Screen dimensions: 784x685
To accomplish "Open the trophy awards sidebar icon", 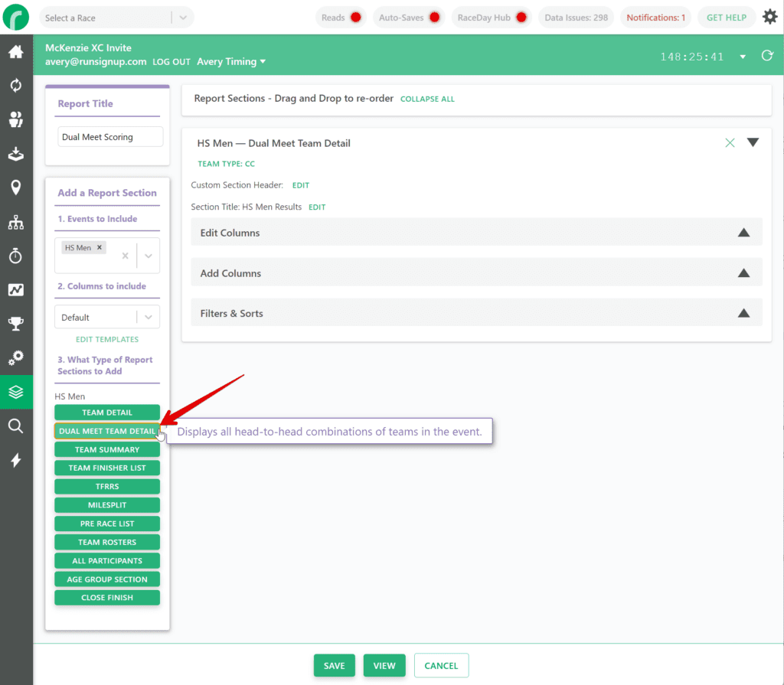I will click(x=16, y=324).
